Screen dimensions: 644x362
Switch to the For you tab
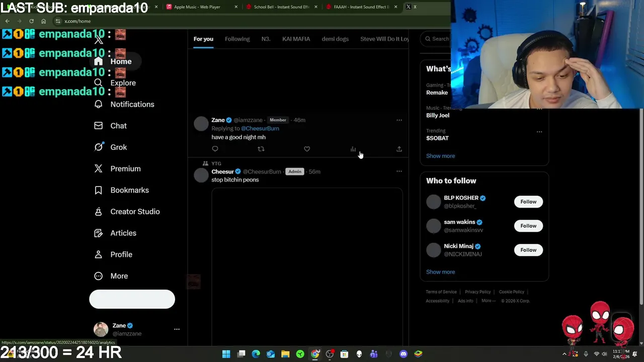pyautogui.click(x=203, y=39)
